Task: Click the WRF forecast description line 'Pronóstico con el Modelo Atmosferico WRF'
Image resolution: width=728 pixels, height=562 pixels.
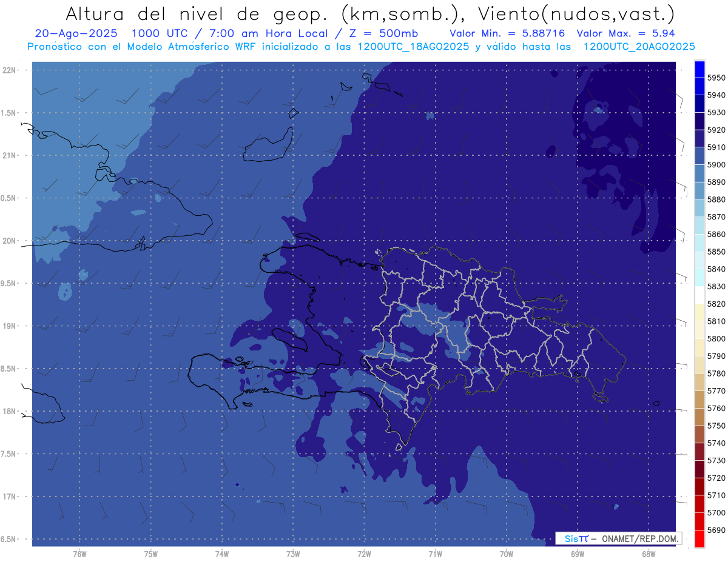Action: click(x=143, y=46)
